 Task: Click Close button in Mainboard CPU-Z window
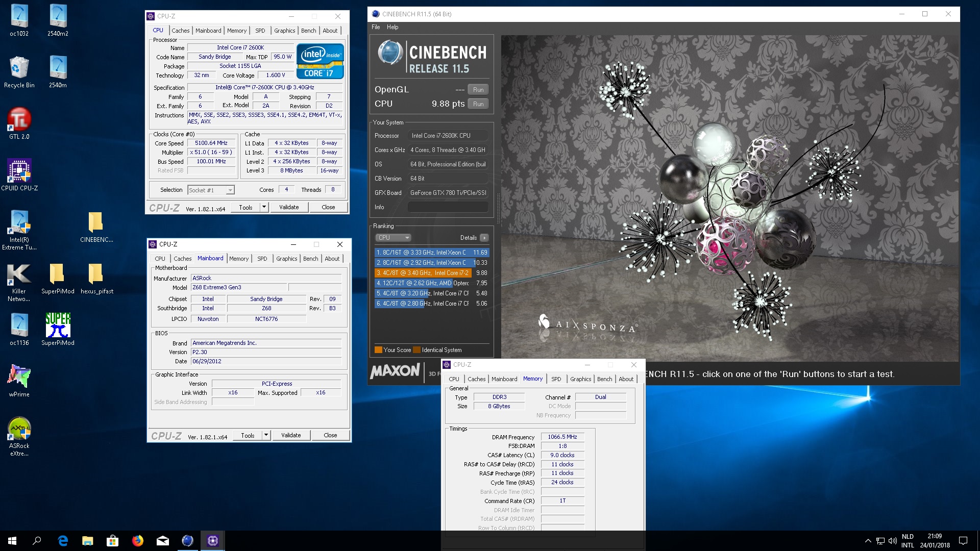click(330, 435)
